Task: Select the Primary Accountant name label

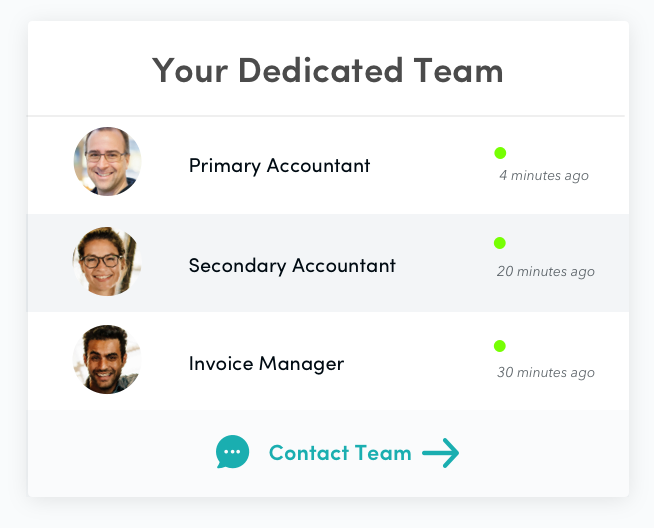Action: [x=279, y=166]
